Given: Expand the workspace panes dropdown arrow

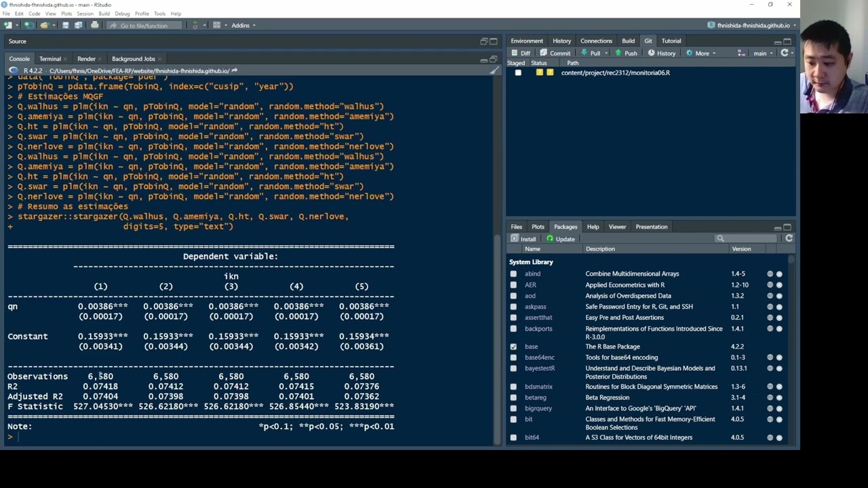Looking at the screenshot, I should tap(225, 25).
